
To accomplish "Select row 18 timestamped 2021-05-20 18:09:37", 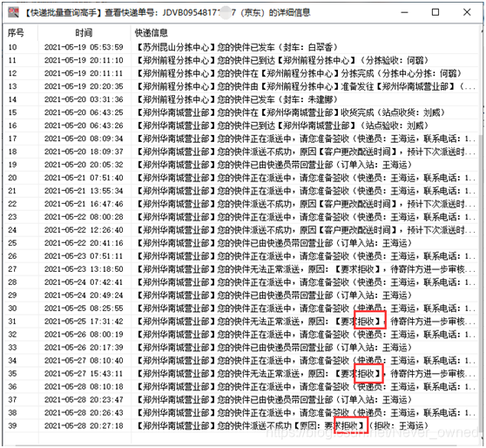I will (240, 152).
